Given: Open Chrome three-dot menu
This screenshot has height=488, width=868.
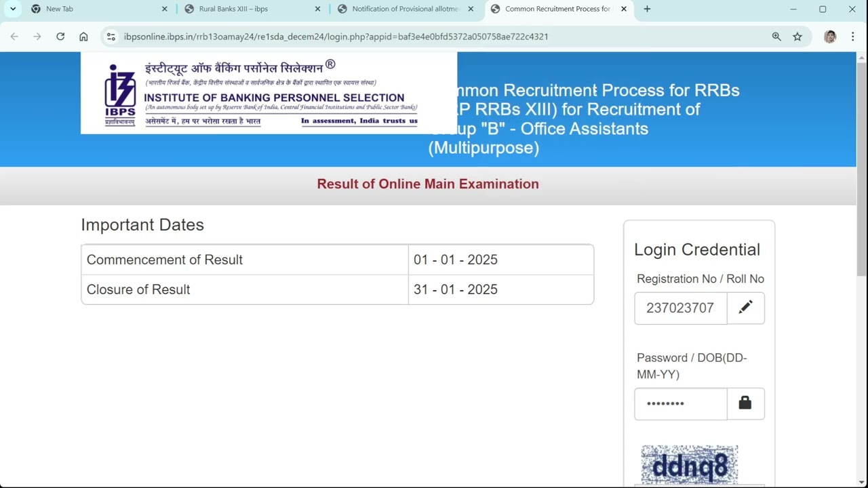Looking at the screenshot, I should [852, 37].
